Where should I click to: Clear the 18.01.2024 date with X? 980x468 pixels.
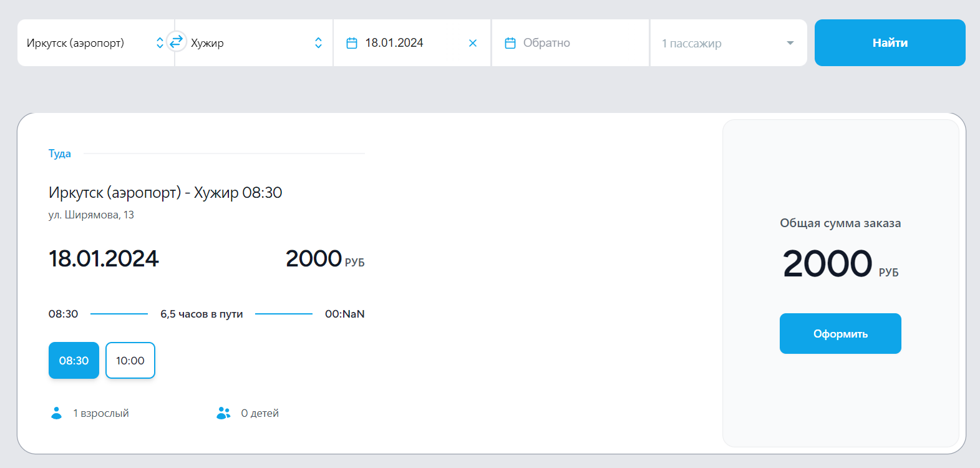pyautogui.click(x=473, y=43)
